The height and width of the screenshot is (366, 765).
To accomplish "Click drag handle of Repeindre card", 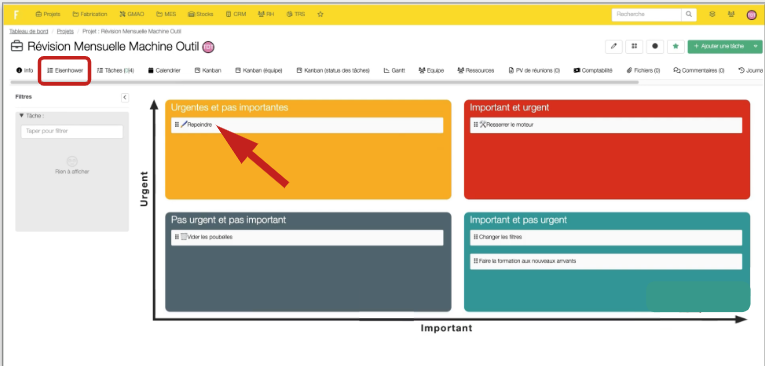I will [x=177, y=125].
